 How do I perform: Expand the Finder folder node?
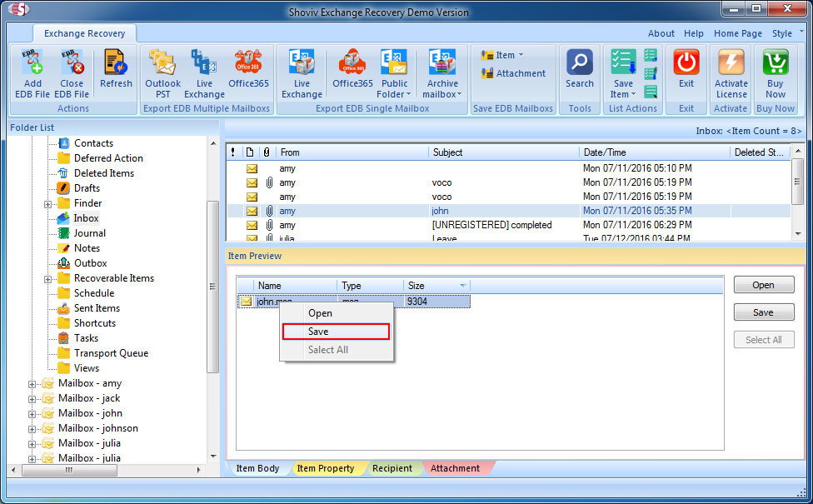click(x=48, y=203)
